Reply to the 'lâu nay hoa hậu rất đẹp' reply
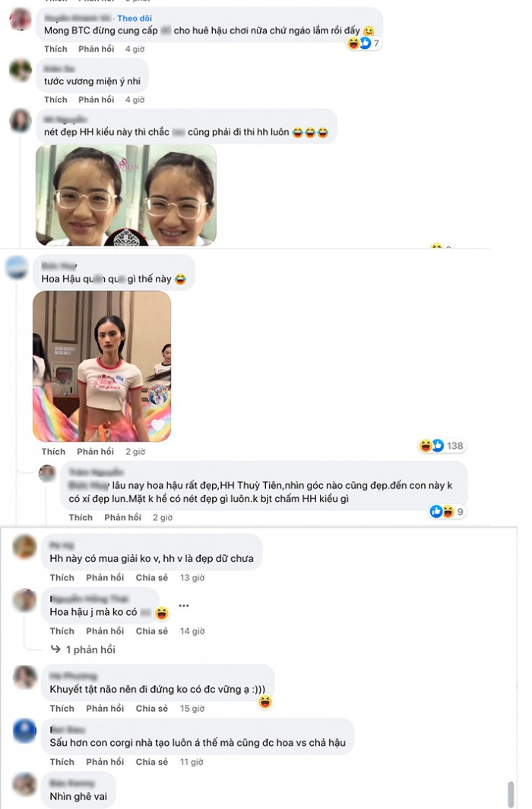The image size is (532, 809). (122, 518)
